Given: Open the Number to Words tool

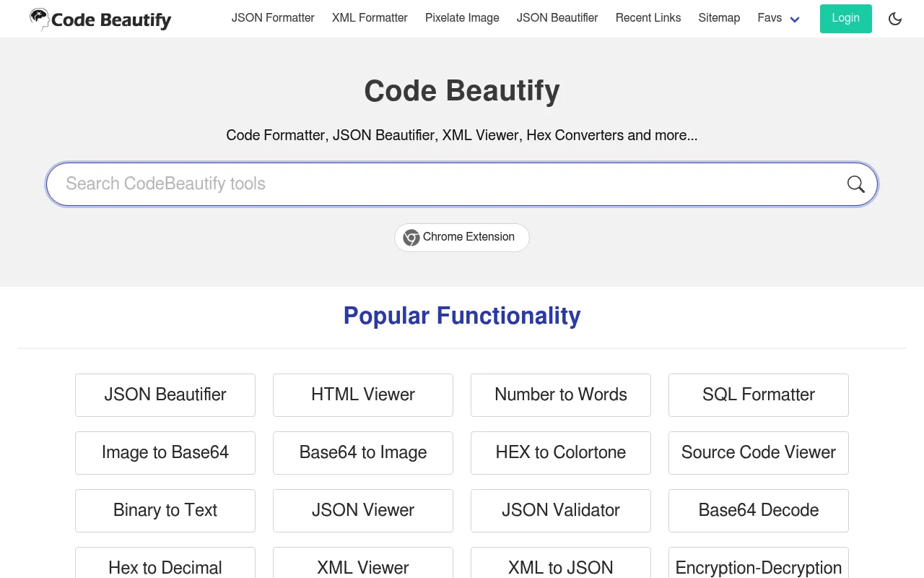Looking at the screenshot, I should coord(561,395).
